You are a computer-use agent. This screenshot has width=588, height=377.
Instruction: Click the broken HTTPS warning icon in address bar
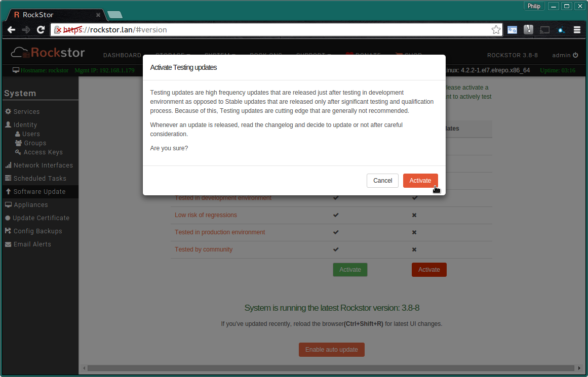[57, 30]
